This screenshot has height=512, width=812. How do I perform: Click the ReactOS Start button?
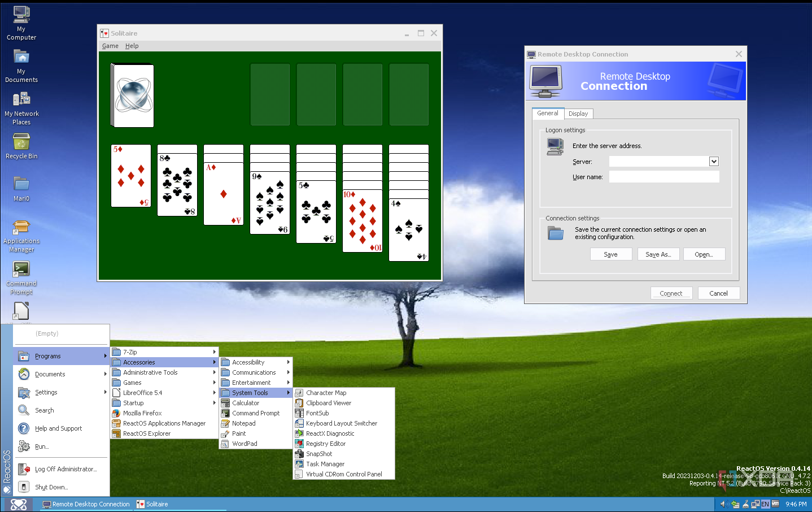[19, 504]
